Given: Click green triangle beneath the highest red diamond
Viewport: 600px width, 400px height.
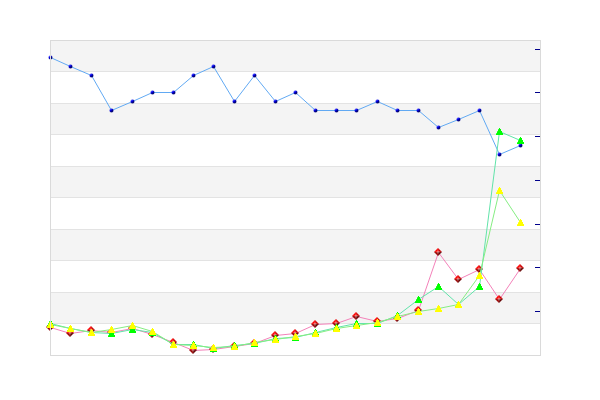Looking at the screenshot, I should point(439,287).
